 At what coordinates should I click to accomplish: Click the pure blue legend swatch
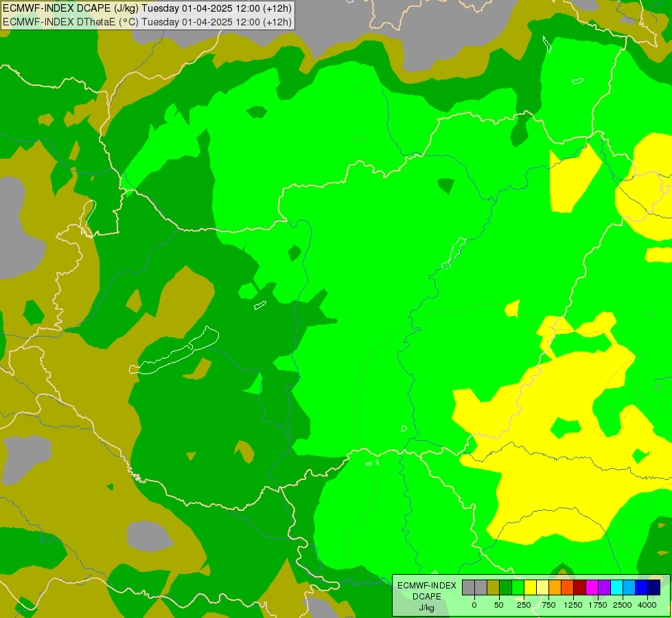tap(642, 587)
